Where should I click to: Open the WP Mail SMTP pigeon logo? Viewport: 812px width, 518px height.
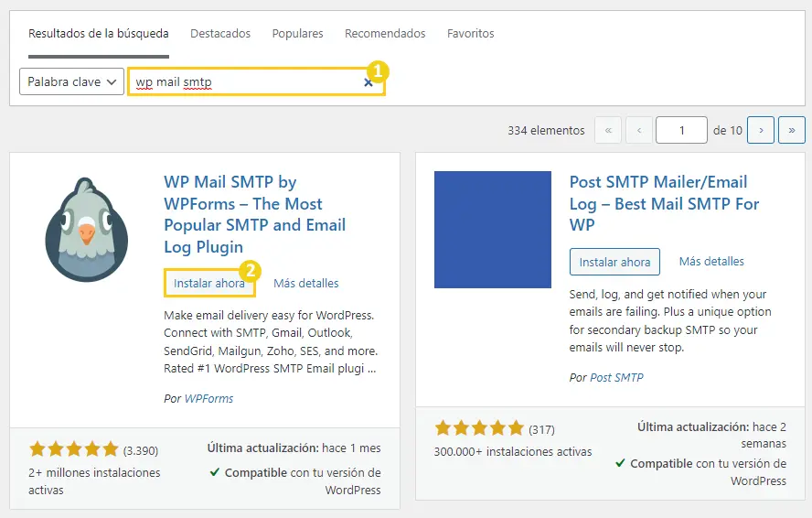(x=87, y=230)
